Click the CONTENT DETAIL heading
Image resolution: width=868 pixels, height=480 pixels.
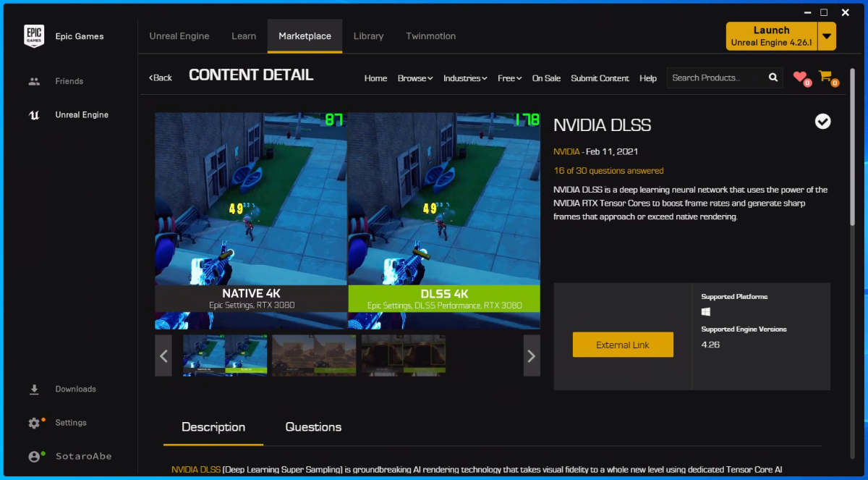coord(251,75)
